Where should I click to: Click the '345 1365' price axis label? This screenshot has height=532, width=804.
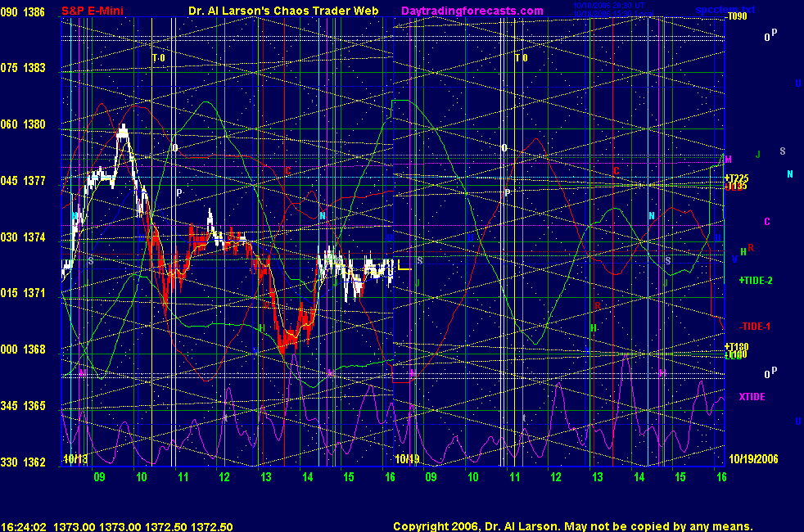pyautogui.click(x=23, y=405)
